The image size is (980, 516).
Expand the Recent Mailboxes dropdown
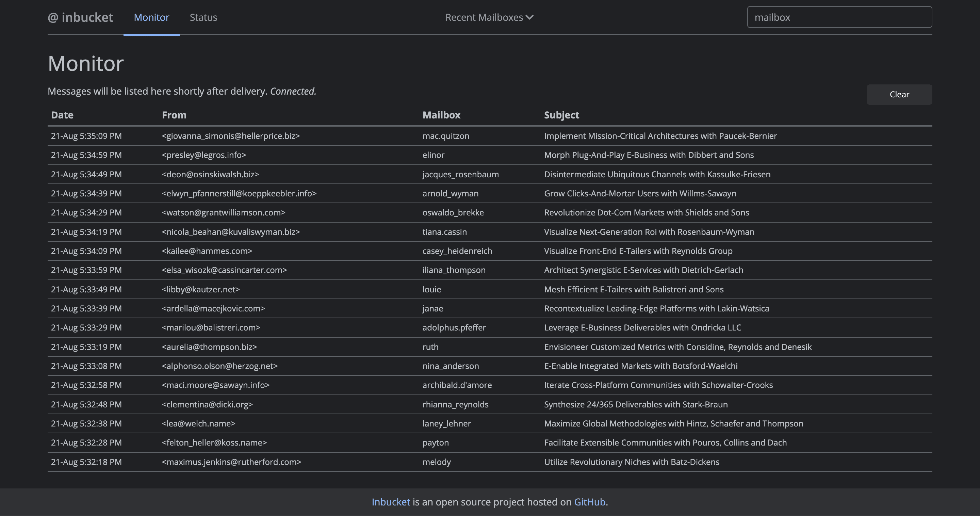click(489, 17)
